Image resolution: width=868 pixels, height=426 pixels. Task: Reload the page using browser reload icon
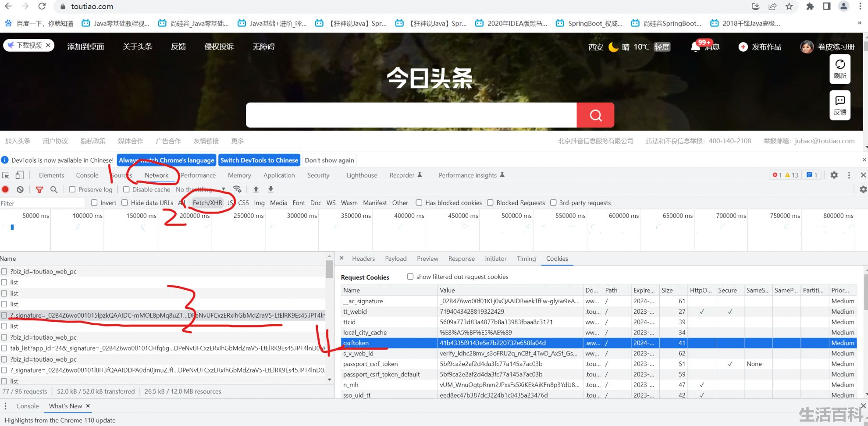coord(42,6)
